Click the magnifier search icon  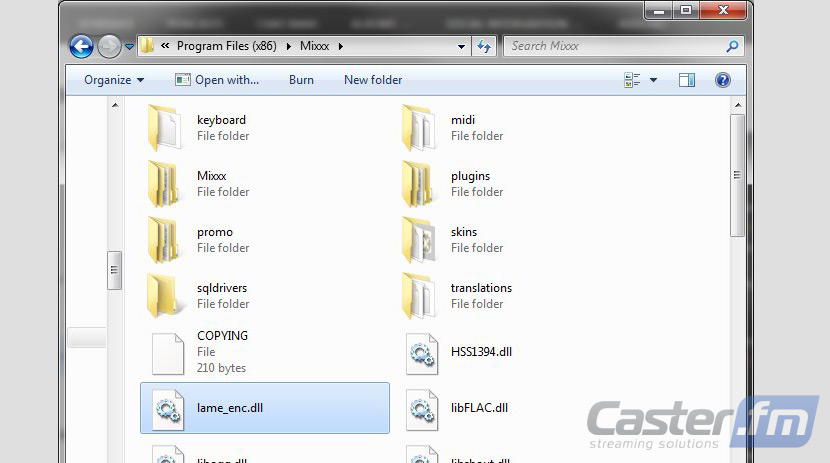(733, 47)
